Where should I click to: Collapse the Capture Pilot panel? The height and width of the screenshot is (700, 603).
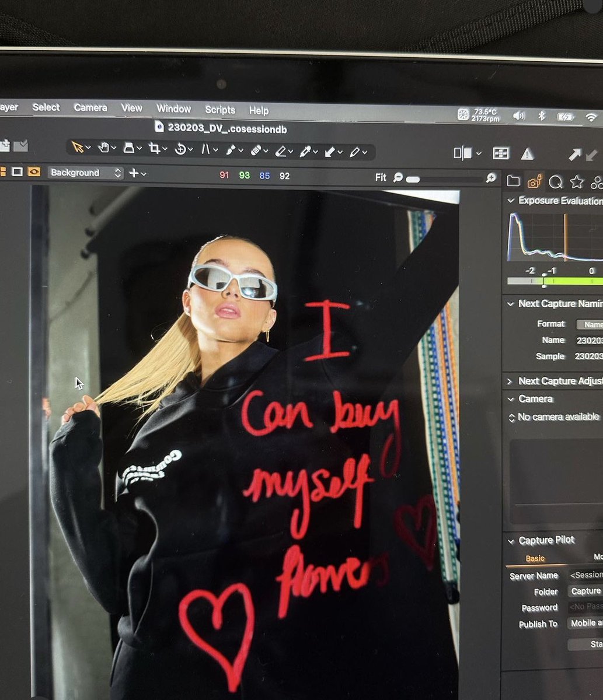[511, 540]
